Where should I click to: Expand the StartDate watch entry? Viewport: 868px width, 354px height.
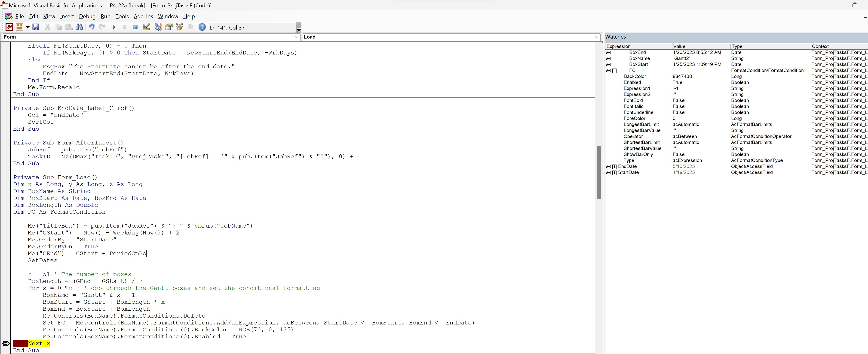(x=614, y=173)
